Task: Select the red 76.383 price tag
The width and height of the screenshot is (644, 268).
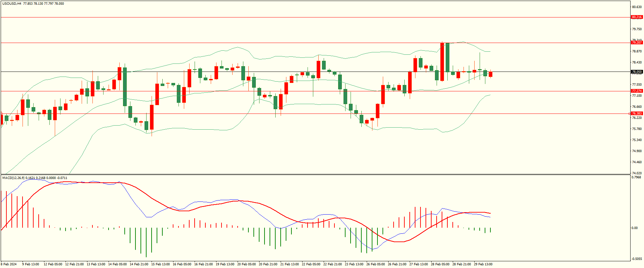Action: click(x=637, y=114)
